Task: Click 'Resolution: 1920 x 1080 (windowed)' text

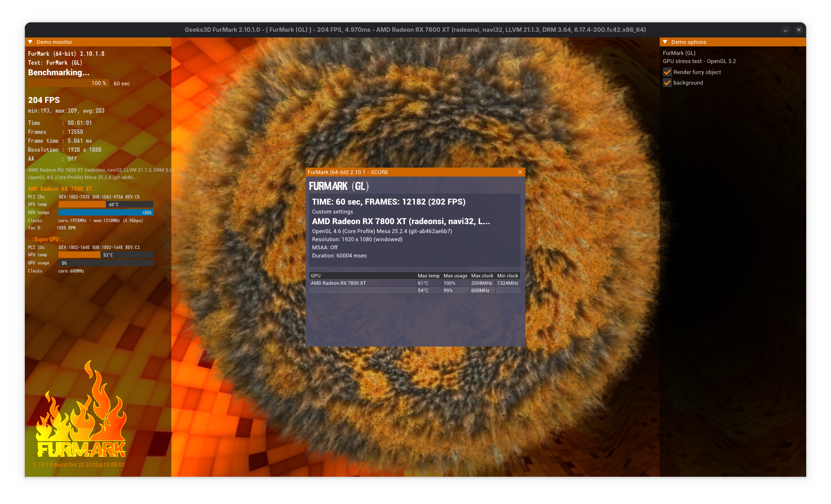Action: tap(357, 239)
